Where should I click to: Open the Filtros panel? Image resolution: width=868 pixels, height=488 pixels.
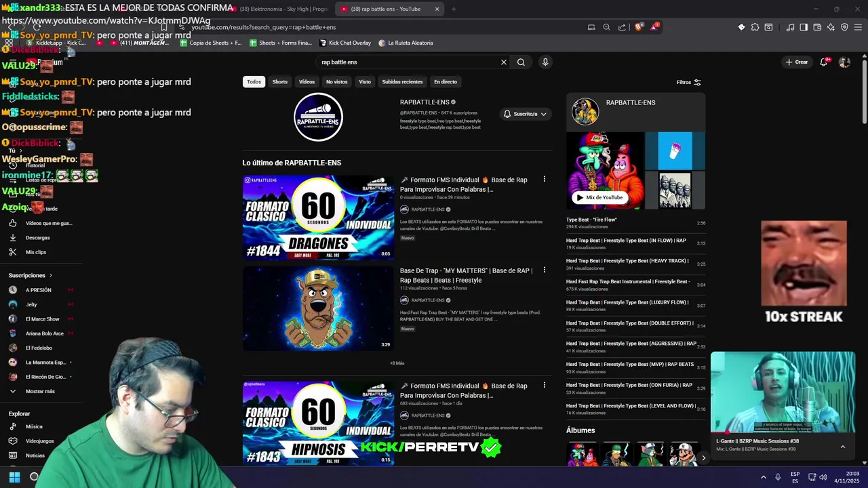[x=688, y=82]
